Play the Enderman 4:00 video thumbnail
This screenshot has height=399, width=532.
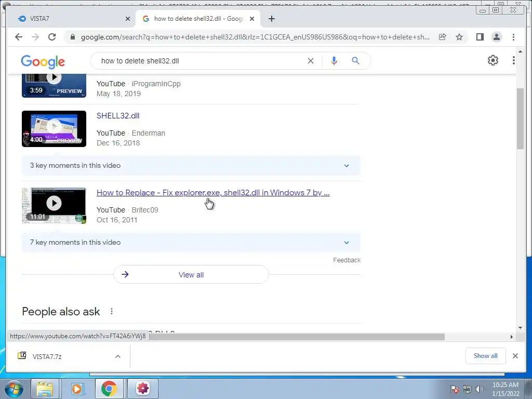[54, 129]
